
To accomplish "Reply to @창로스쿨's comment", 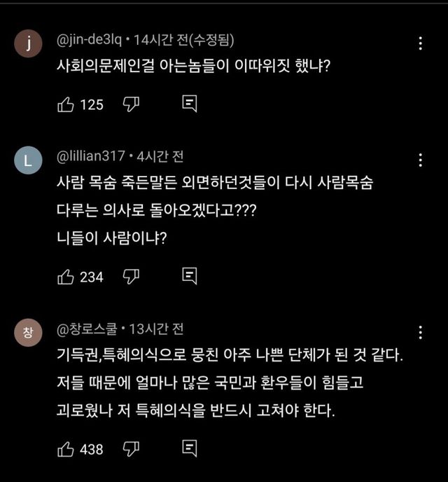I will pos(189,449).
